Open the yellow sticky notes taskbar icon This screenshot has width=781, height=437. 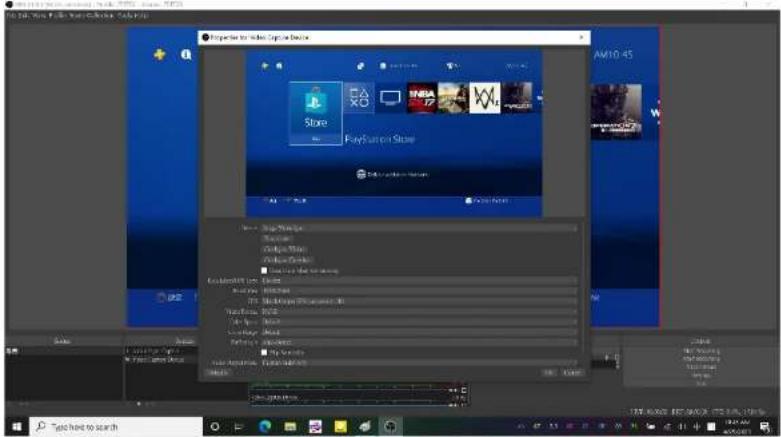[341, 427]
